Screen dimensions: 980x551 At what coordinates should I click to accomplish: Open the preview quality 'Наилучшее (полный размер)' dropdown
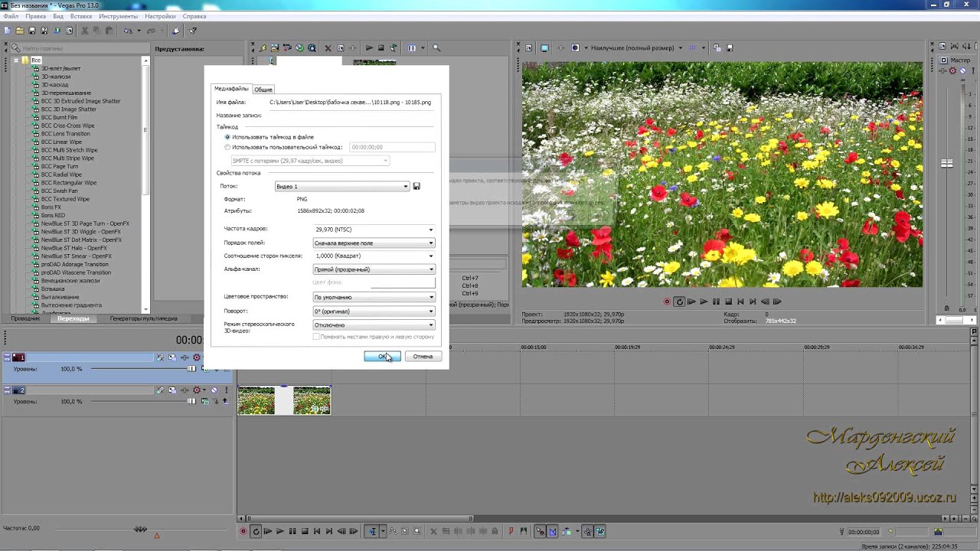[x=636, y=47]
